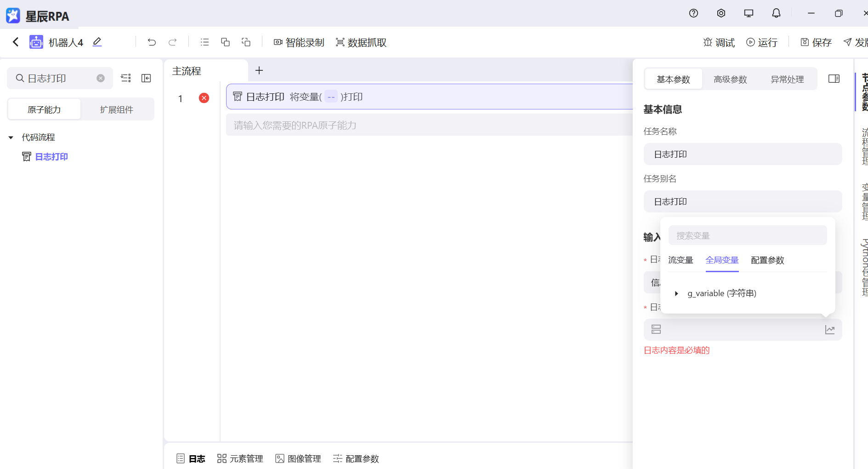Screen dimensions: 868x469
Task: Click the undo arrow icon
Action: pyautogui.click(x=152, y=42)
